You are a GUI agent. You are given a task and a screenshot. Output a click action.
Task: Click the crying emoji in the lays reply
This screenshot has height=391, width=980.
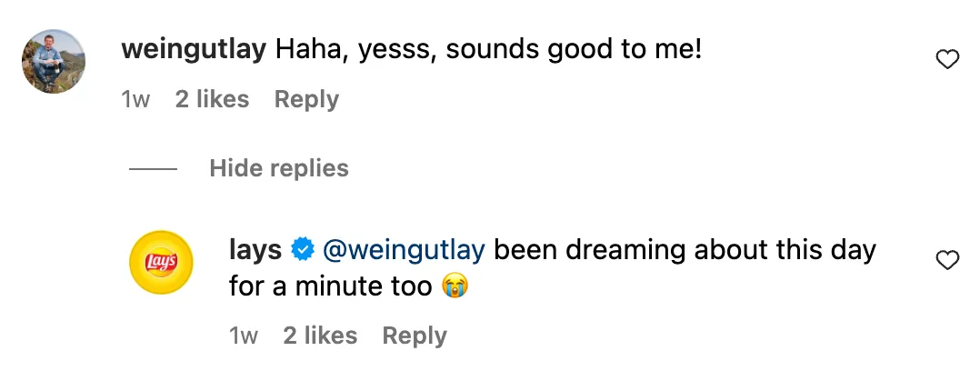pos(455,287)
